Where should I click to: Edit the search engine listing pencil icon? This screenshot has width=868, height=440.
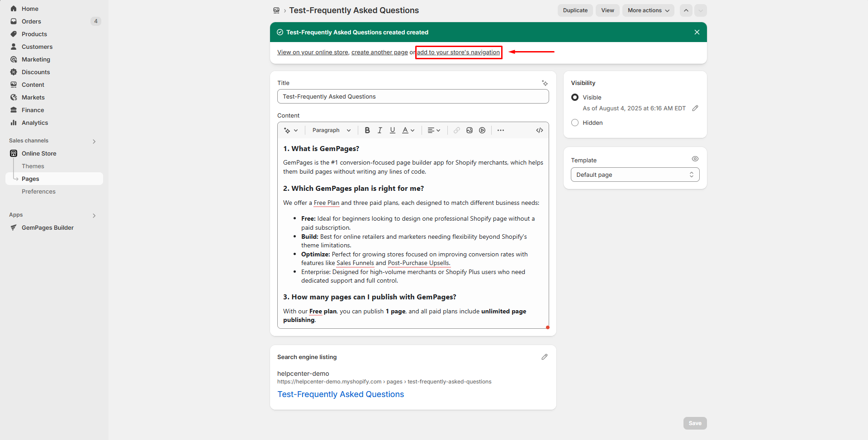click(x=545, y=357)
